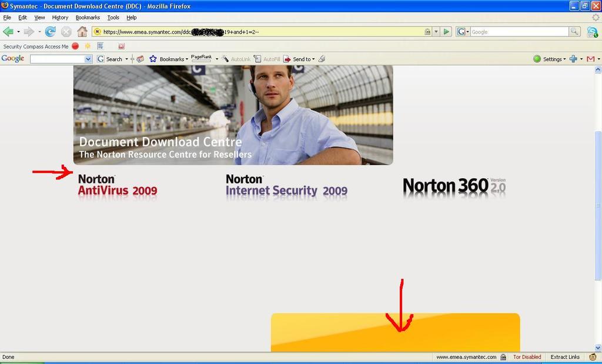This screenshot has height=364, width=602.
Task: Click the highlighter pen icon on Google toolbar
Action: coord(322,59)
